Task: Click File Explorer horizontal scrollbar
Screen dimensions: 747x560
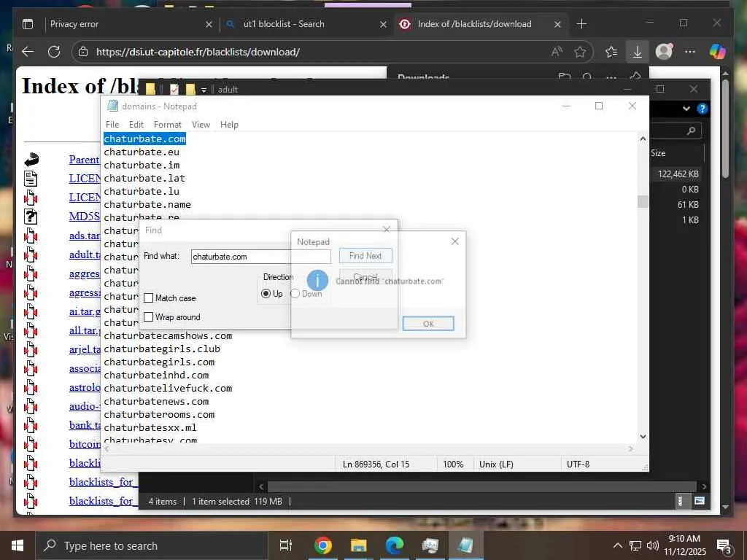Action: [x=481, y=486]
